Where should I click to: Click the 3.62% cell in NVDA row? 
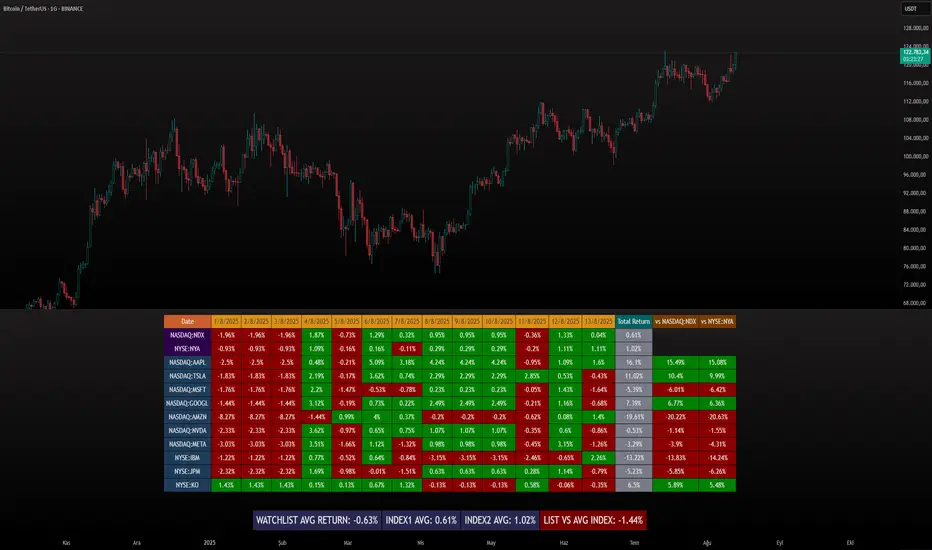coord(316,431)
